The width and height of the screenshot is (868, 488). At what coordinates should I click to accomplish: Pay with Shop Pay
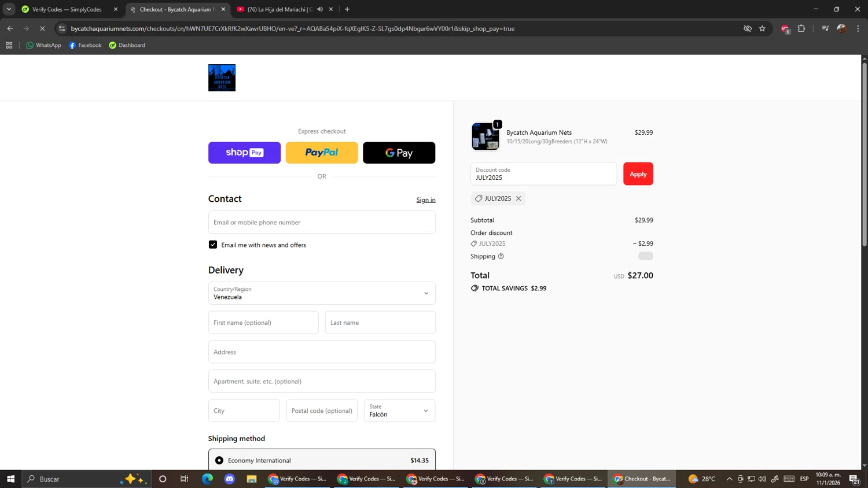click(244, 153)
